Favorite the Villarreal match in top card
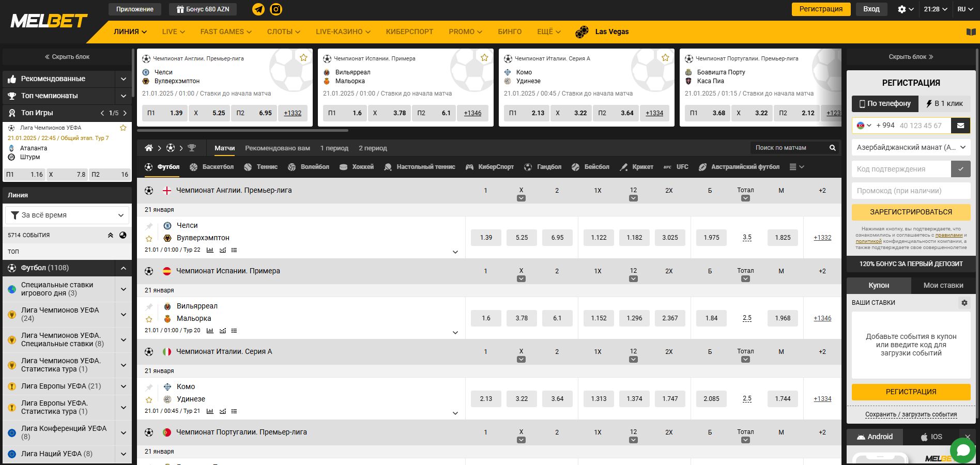Viewport: 980px width, 465px height. pos(484,58)
